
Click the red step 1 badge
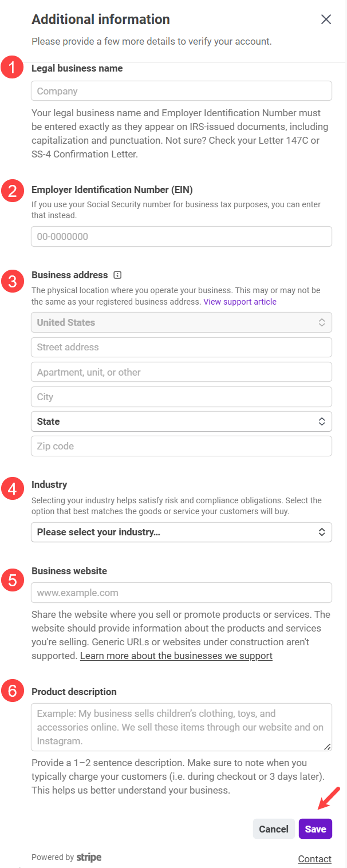pos(12,68)
